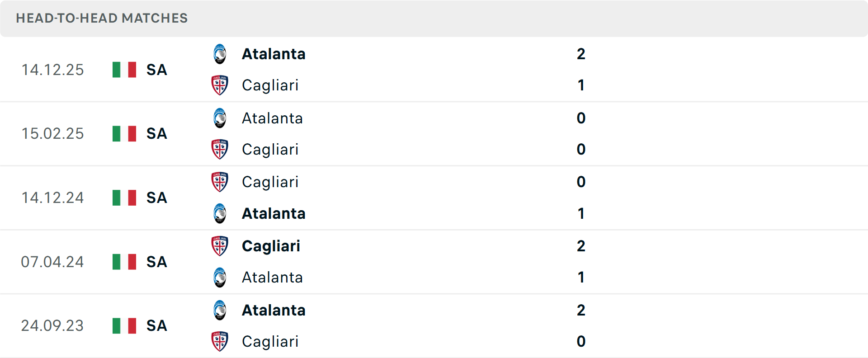This screenshot has height=358, width=868.
Task: Click the Italy flag beside the 24.09.23 date
Action: pos(124,326)
